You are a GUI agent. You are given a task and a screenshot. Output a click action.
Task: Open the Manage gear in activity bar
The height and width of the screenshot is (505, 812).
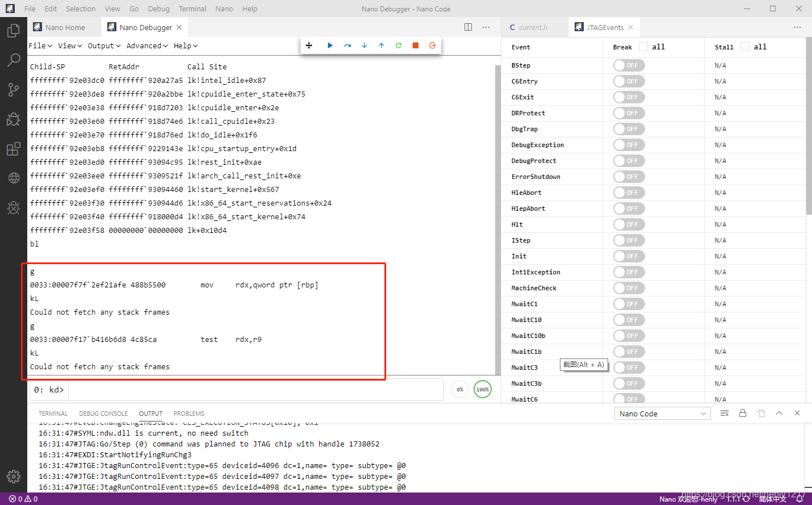(14, 476)
